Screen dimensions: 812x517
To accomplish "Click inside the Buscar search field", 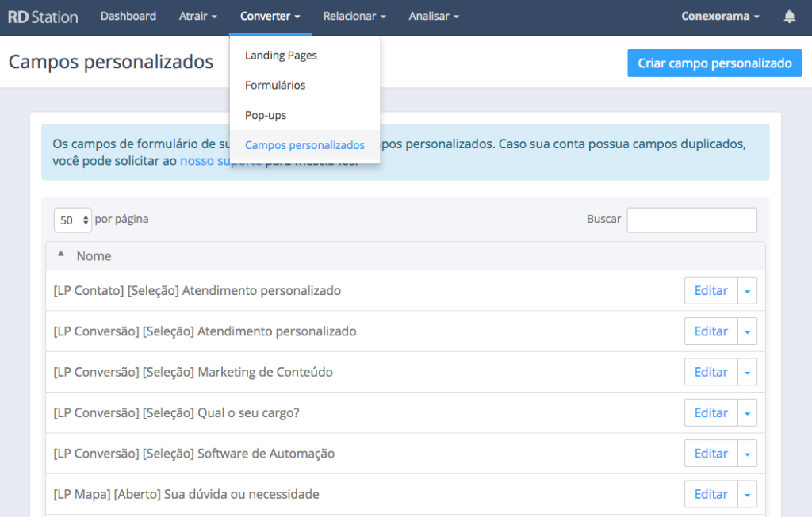I will 691,220.
